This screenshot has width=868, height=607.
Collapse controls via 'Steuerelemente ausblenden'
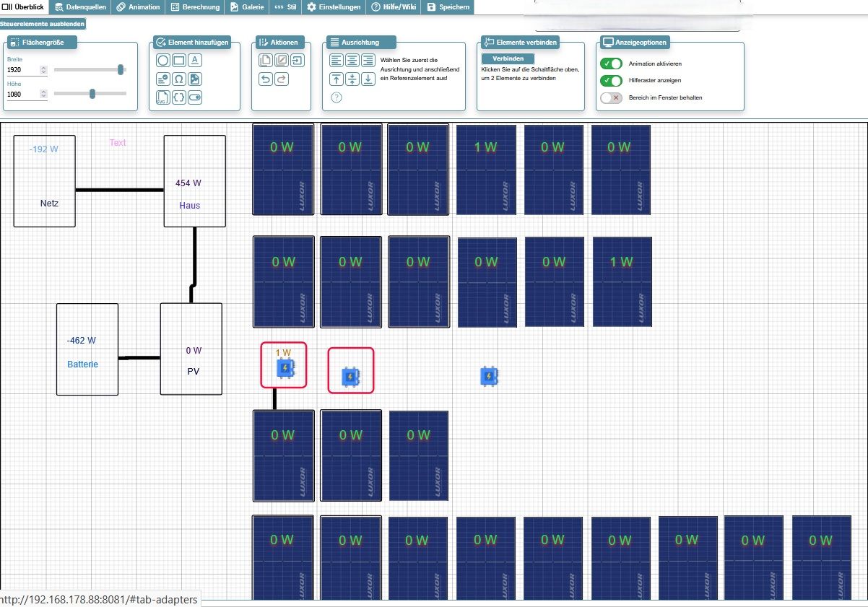click(x=43, y=24)
